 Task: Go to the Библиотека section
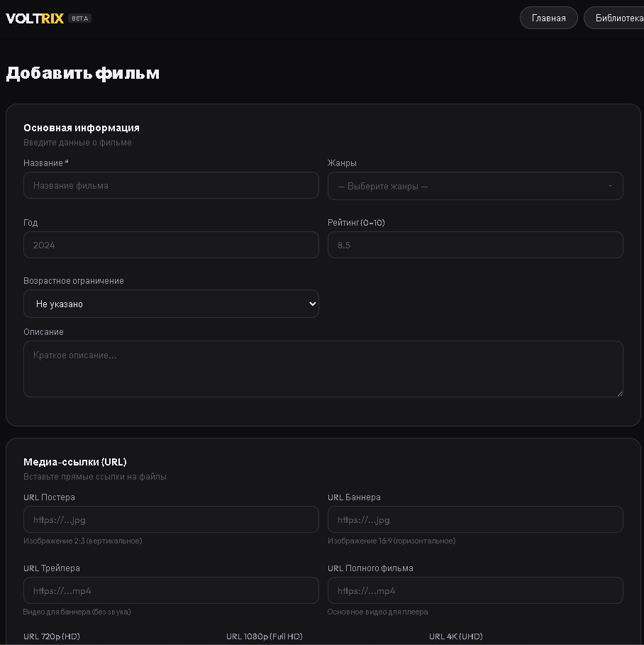pyautogui.click(x=616, y=18)
